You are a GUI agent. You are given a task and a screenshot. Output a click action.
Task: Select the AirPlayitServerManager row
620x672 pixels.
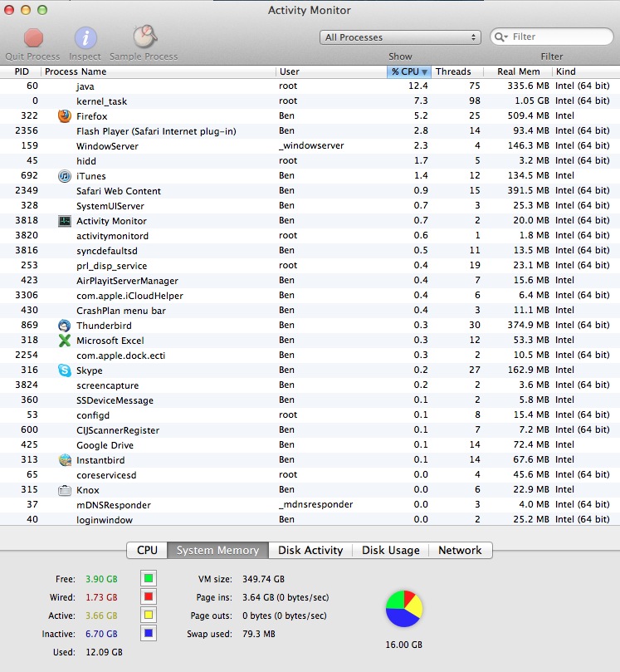pos(310,280)
